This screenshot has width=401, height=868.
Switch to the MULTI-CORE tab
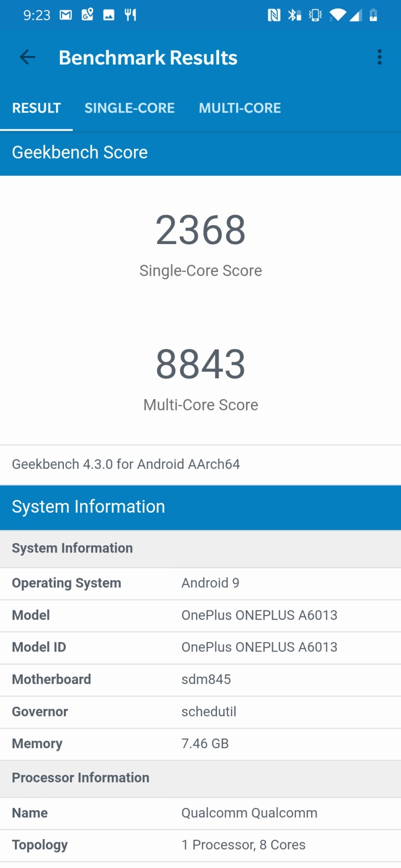240,108
